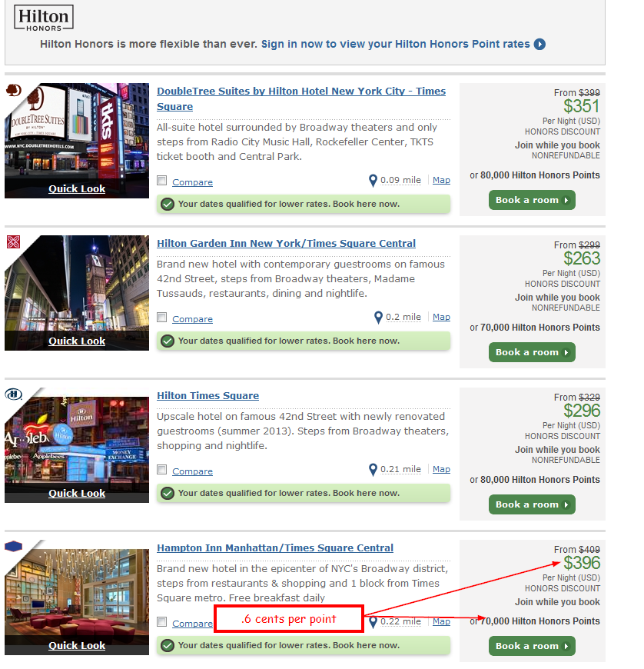Screen dimensions: 644x669
Task: Click Join while you book under $396
Action: [x=557, y=602]
